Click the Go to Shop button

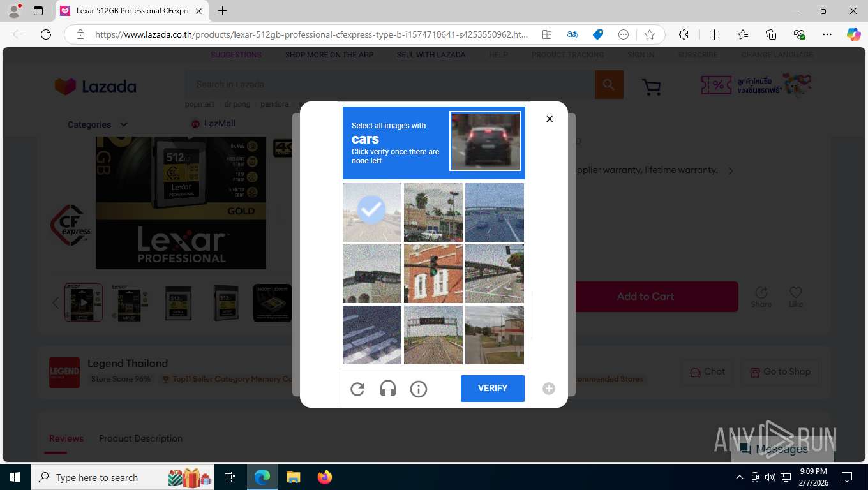click(779, 372)
